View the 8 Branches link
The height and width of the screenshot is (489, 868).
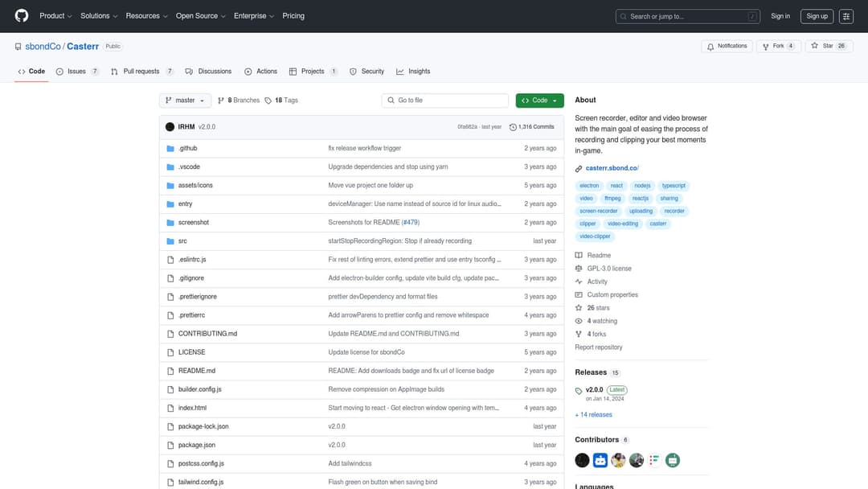[239, 101]
